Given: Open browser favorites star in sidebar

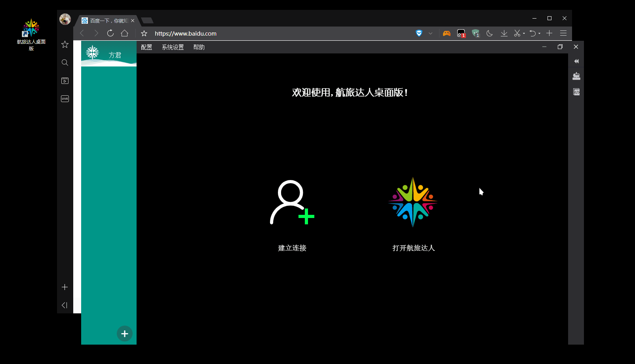Looking at the screenshot, I should pyautogui.click(x=65, y=44).
